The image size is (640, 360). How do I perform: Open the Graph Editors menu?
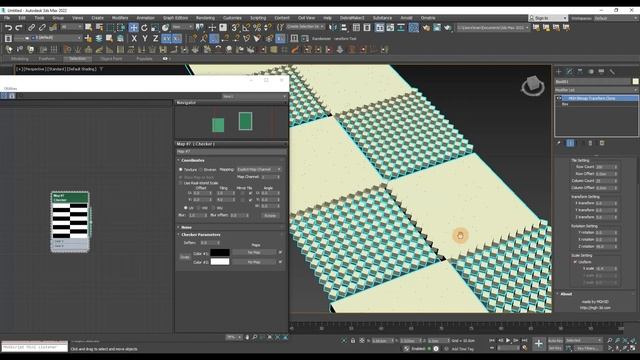coord(175,18)
